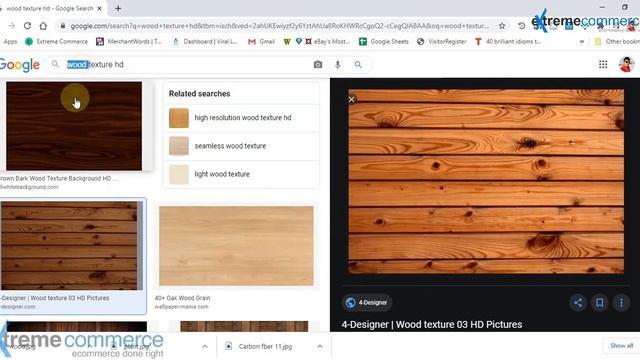
Task: Open the W bookmark icon
Action: [x=287, y=41]
